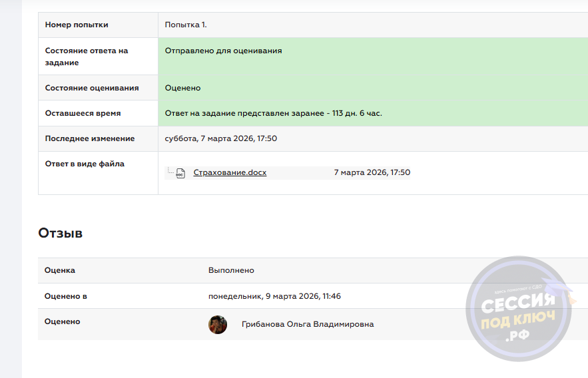Click the 'понедельник, 9 марта 2026, 11:46' date
The width and height of the screenshot is (588, 378).
pos(274,296)
